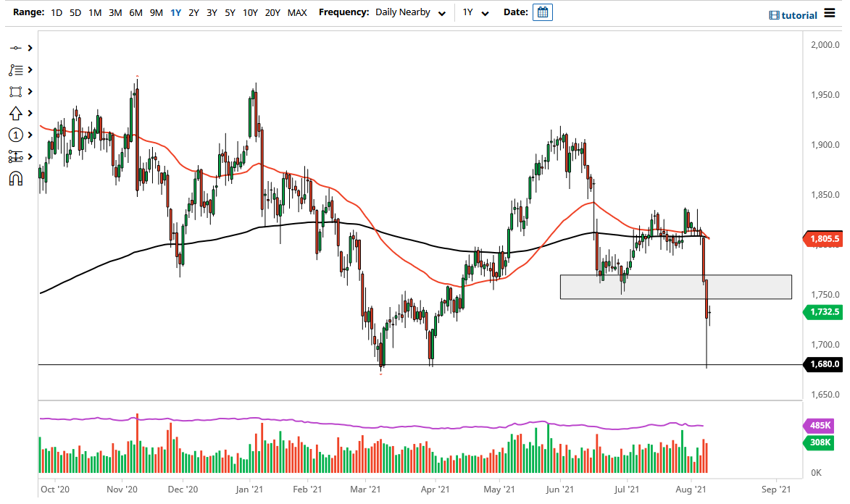Click the Aug '21 axis label
This screenshot has width=850, height=504.
[x=691, y=490]
